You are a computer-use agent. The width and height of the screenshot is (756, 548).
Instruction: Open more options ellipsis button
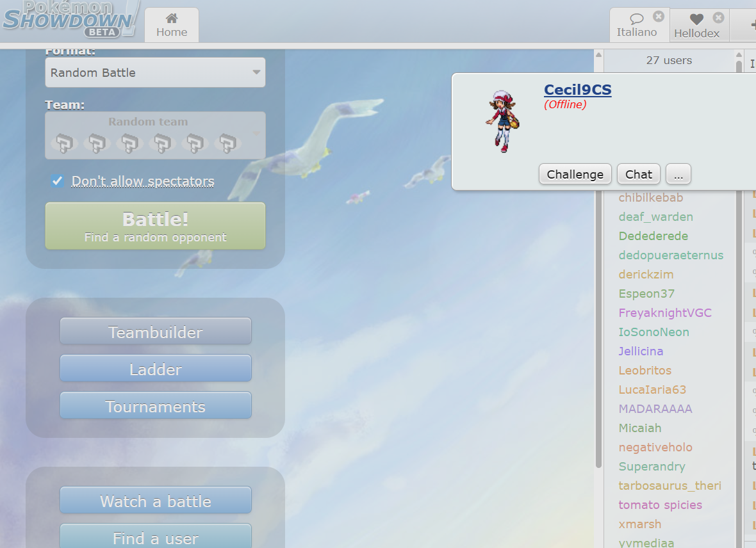point(678,174)
